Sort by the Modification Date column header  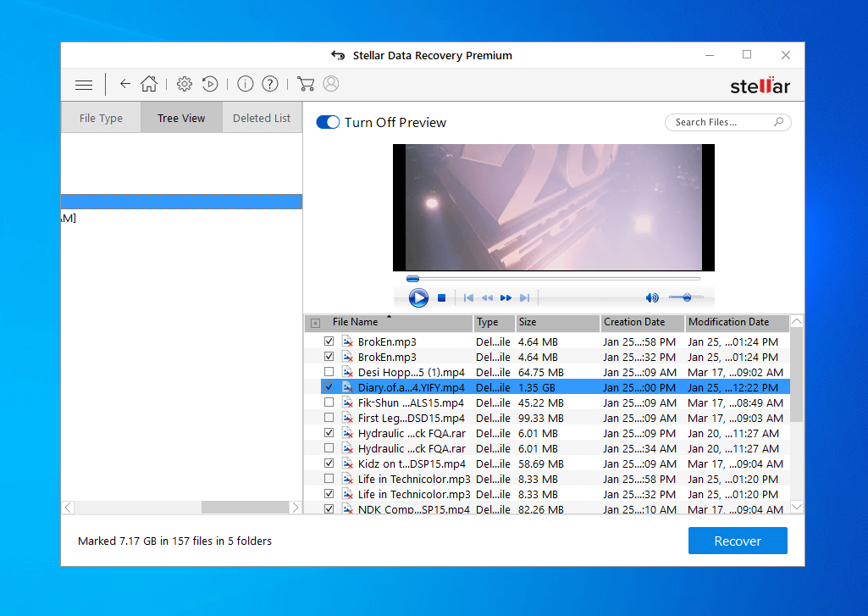coord(738,322)
